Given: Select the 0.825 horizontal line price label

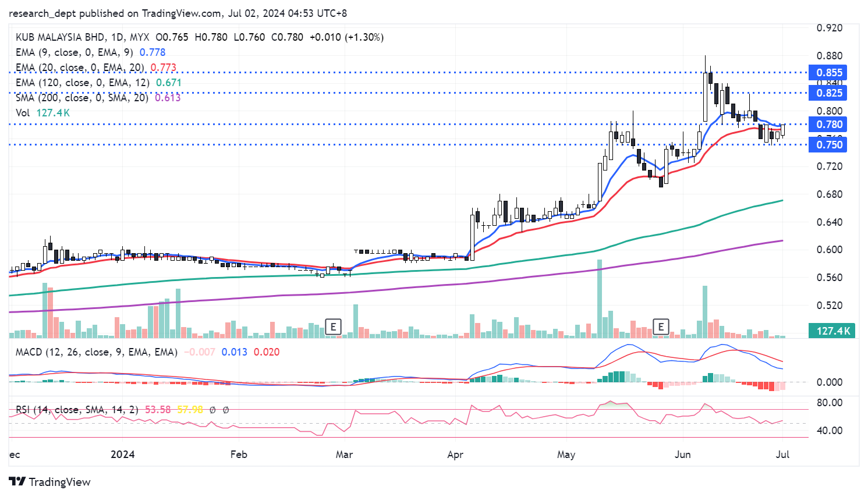Looking at the screenshot, I should pos(828,93).
